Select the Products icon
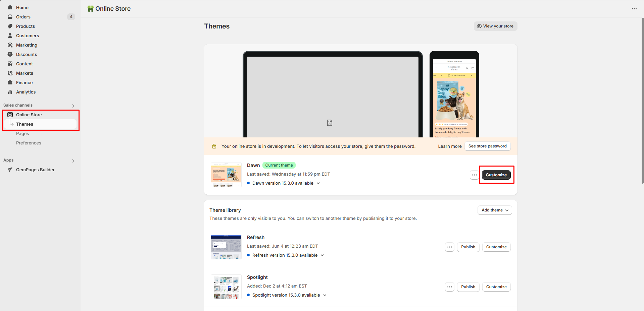This screenshot has height=311, width=644. pos(10,26)
